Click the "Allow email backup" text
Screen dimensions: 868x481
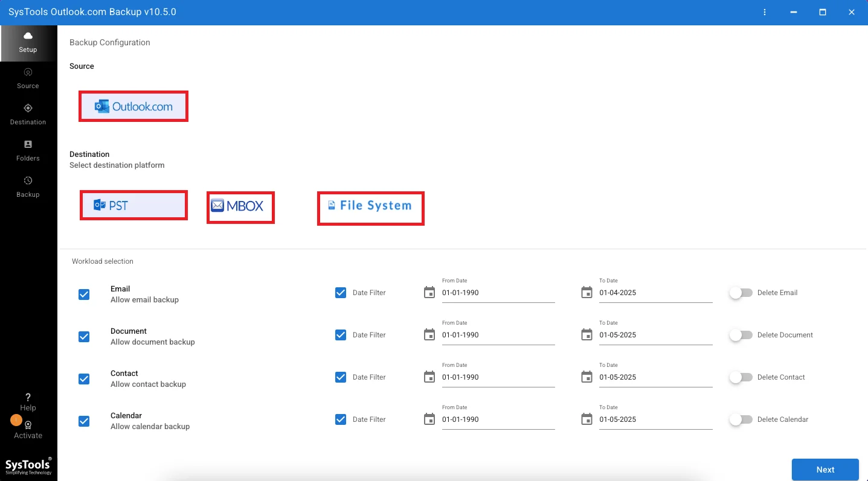coord(144,299)
